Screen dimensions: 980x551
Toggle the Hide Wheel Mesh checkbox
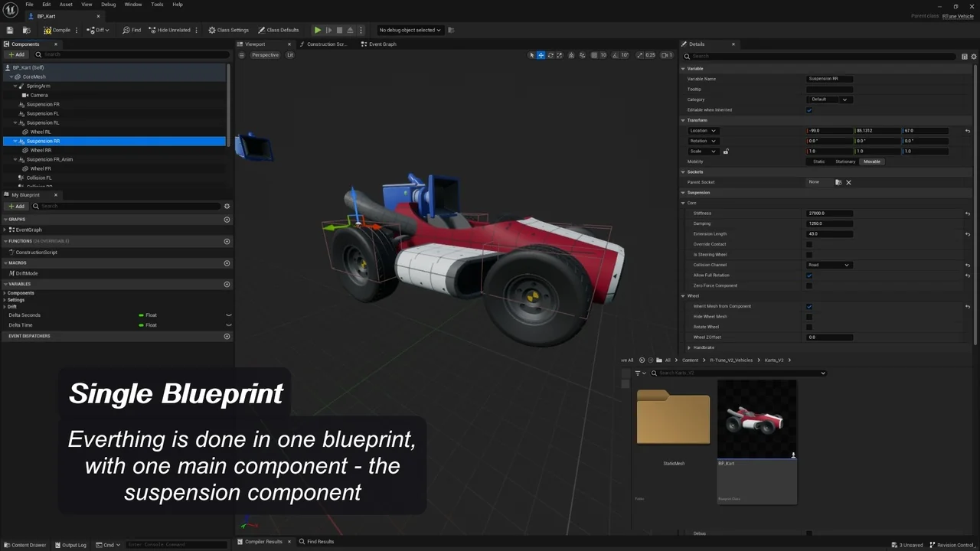coord(809,317)
